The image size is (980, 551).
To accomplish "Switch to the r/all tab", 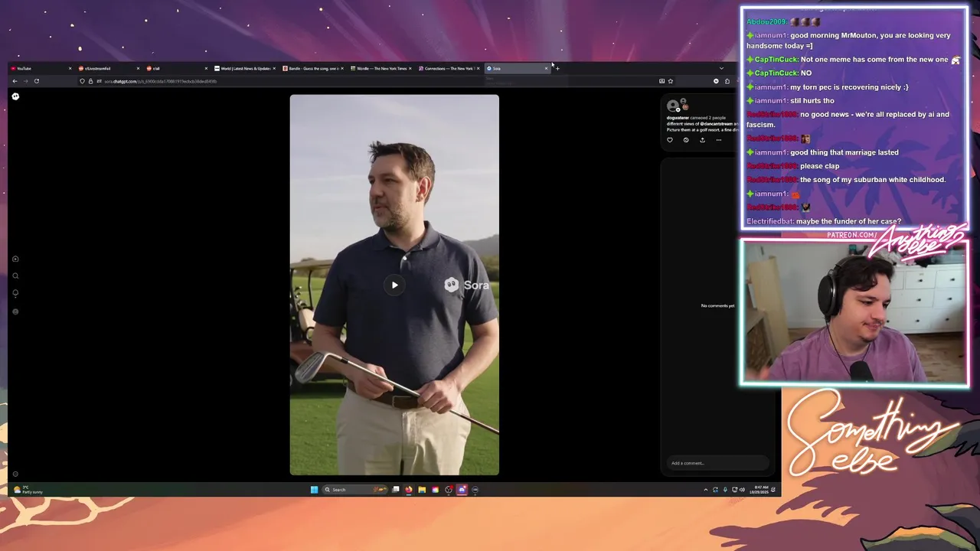I will click(178, 68).
